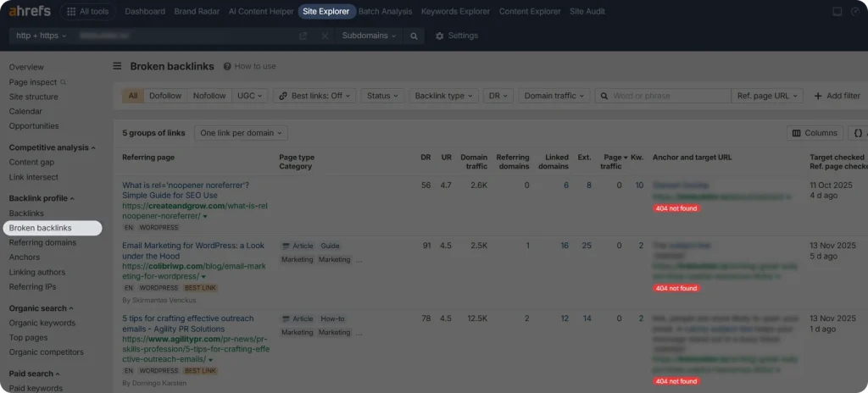Open the Best links: Off dropdown
The width and height of the screenshot is (868, 393).
click(314, 96)
